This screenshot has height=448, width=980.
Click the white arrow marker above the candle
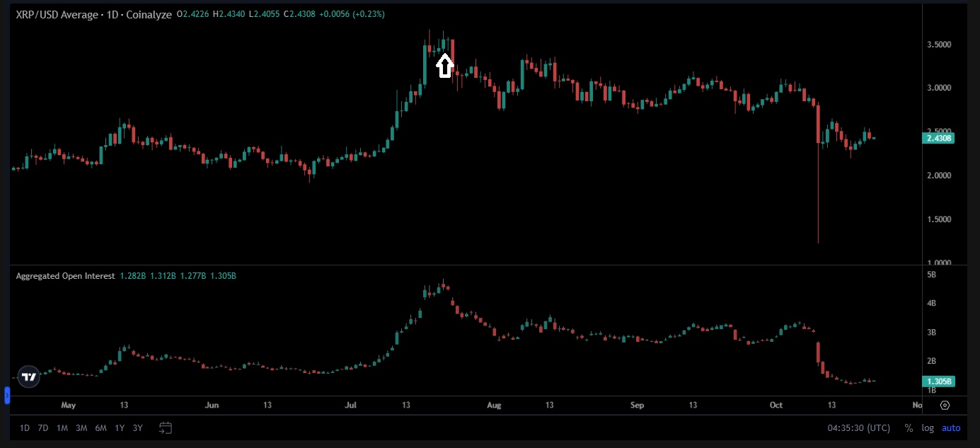coord(444,64)
